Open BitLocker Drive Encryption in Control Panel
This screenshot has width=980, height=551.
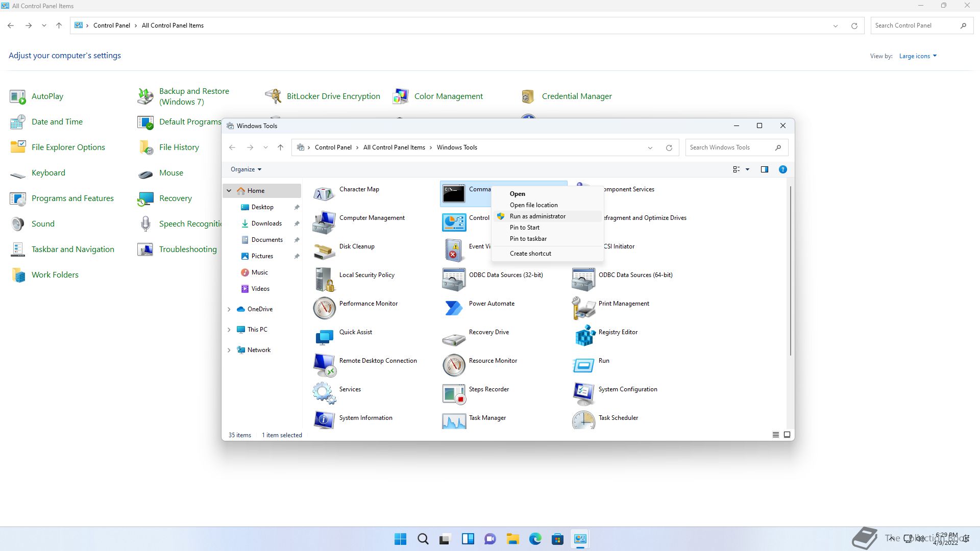click(323, 96)
